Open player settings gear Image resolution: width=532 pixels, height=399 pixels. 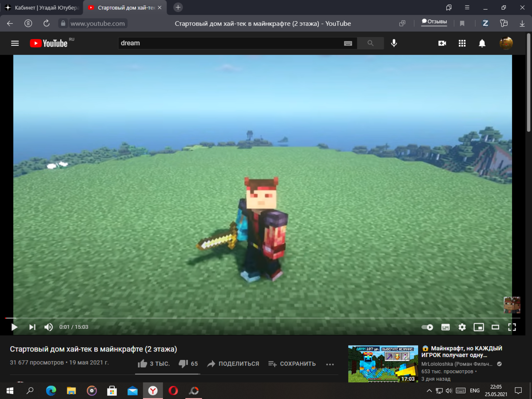(462, 327)
